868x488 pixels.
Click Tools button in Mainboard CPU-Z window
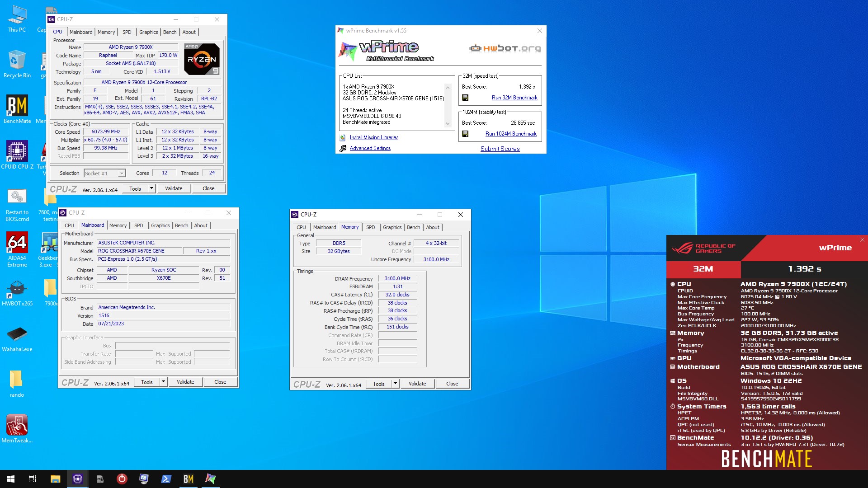[147, 382]
